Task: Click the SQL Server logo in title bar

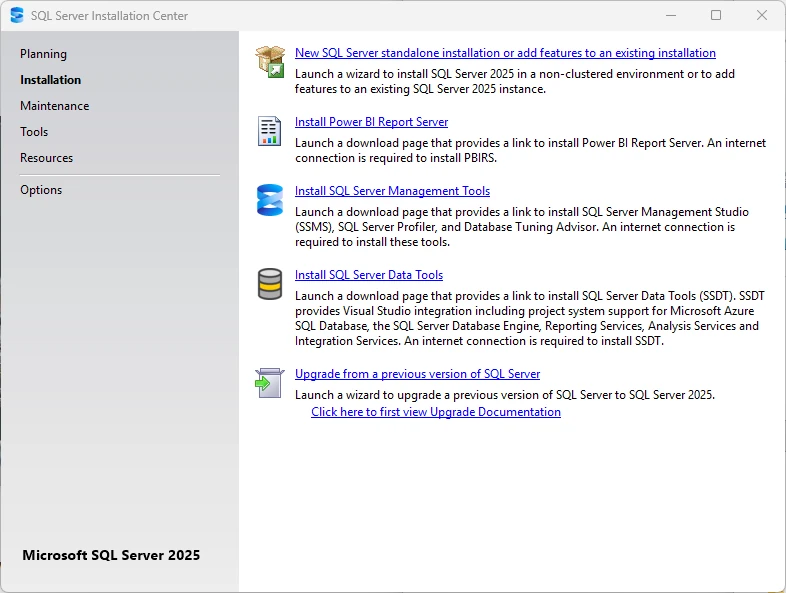Action: coord(17,15)
